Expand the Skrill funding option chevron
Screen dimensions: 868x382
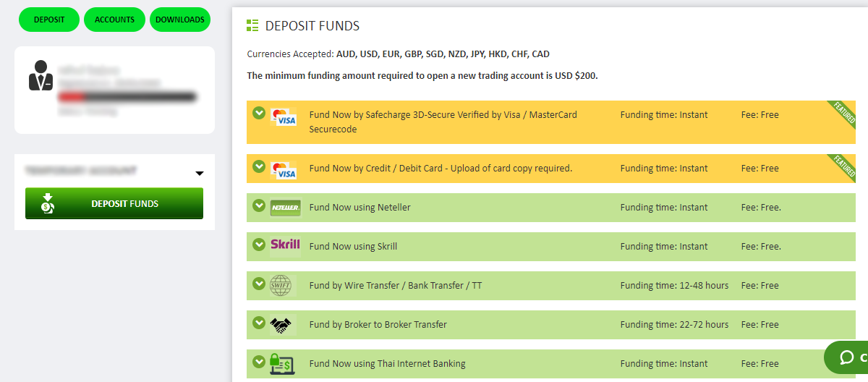(x=258, y=245)
